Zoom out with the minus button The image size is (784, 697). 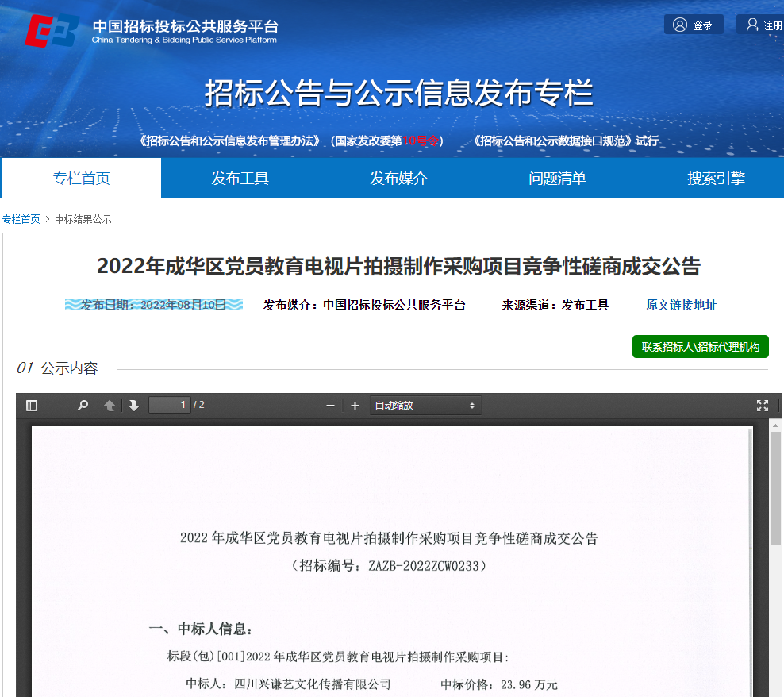pyautogui.click(x=330, y=406)
